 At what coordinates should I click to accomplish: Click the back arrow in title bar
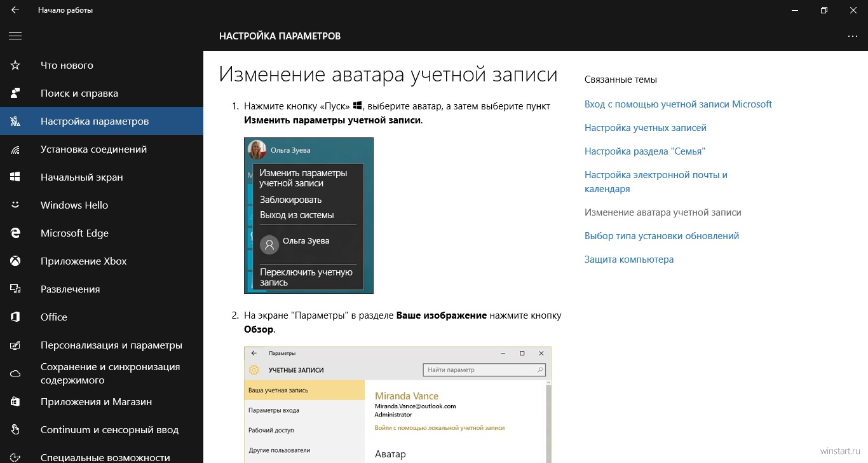[15, 10]
